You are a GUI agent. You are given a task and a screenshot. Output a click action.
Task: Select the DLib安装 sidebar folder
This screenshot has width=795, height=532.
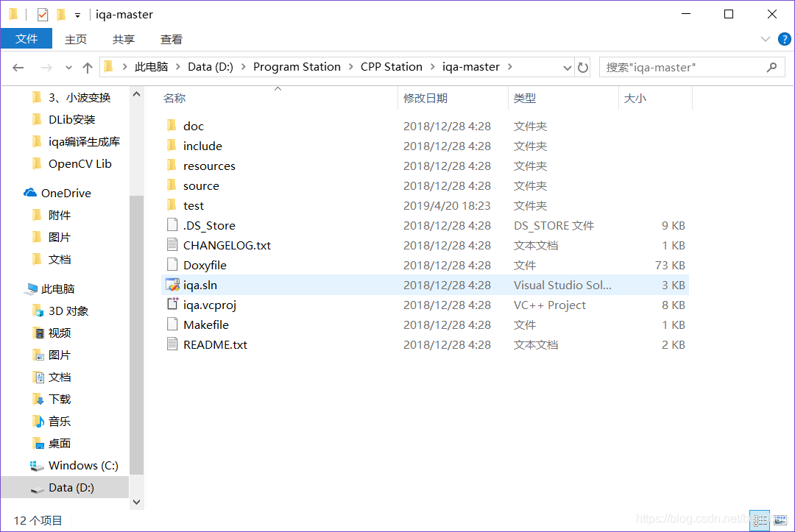[72, 120]
